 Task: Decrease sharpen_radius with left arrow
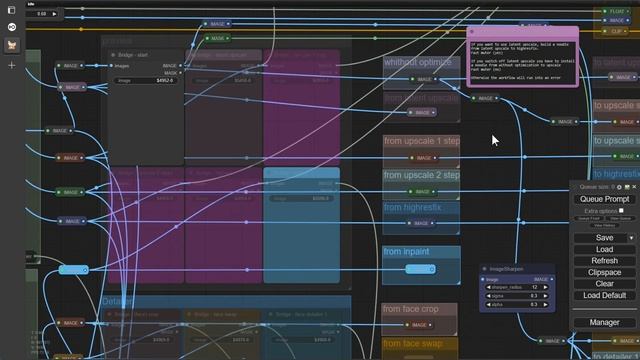(x=489, y=287)
